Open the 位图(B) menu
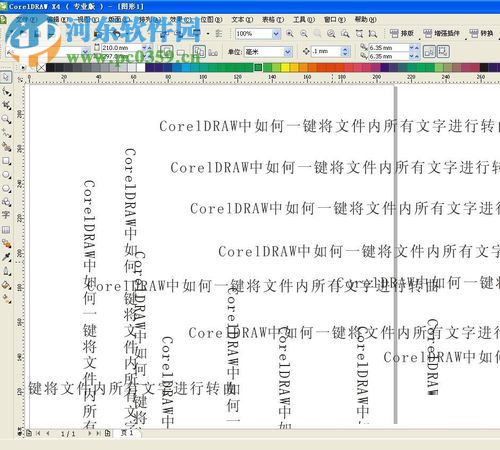The height and width of the screenshot is (450, 500). pos(211,20)
